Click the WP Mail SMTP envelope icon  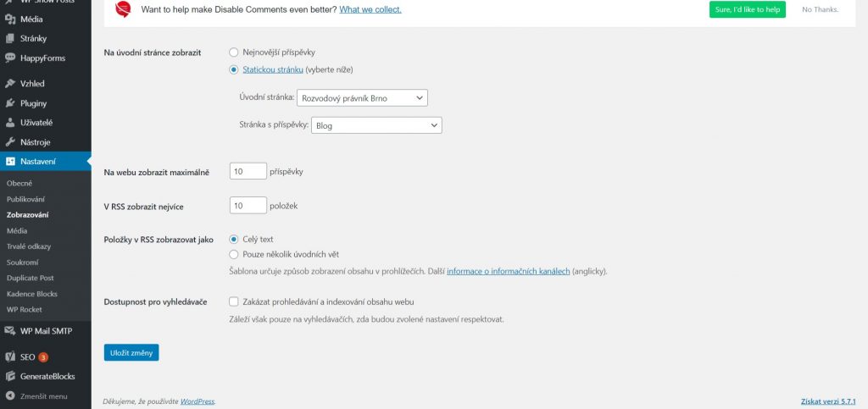[10, 331]
